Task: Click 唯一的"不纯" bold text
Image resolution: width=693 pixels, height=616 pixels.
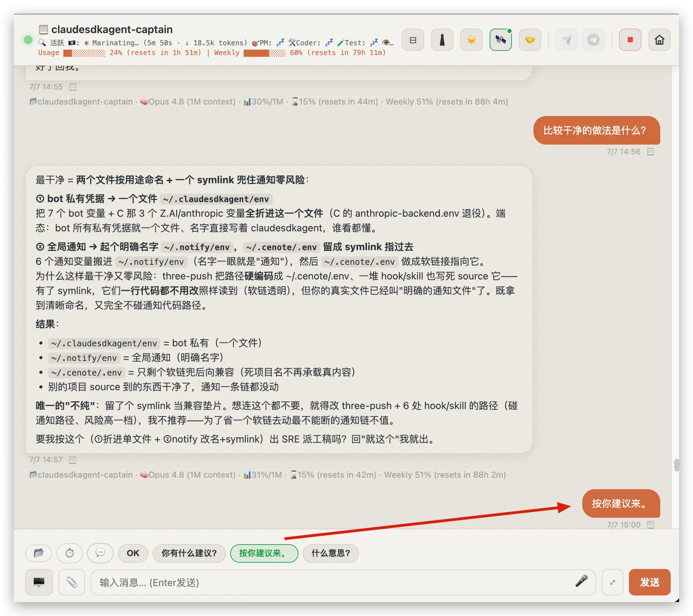Action: pos(65,406)
